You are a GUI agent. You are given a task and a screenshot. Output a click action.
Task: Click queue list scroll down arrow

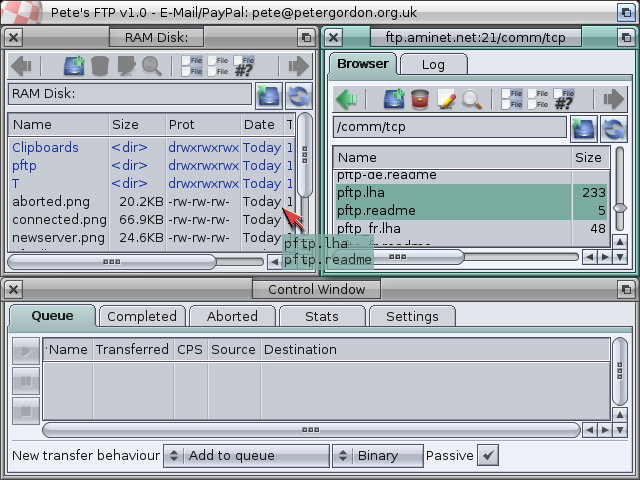[x=620, y=429]
